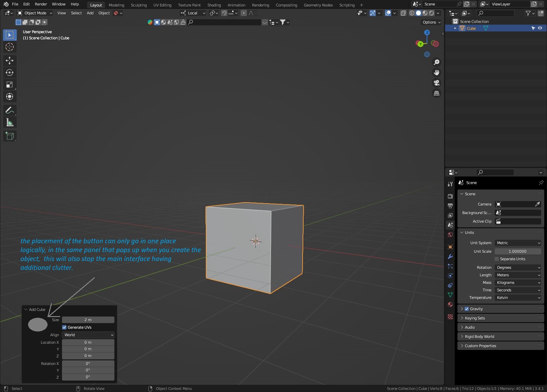Open the Rotation Degrees dropdown
547x392 pixels.
(518, 267)
